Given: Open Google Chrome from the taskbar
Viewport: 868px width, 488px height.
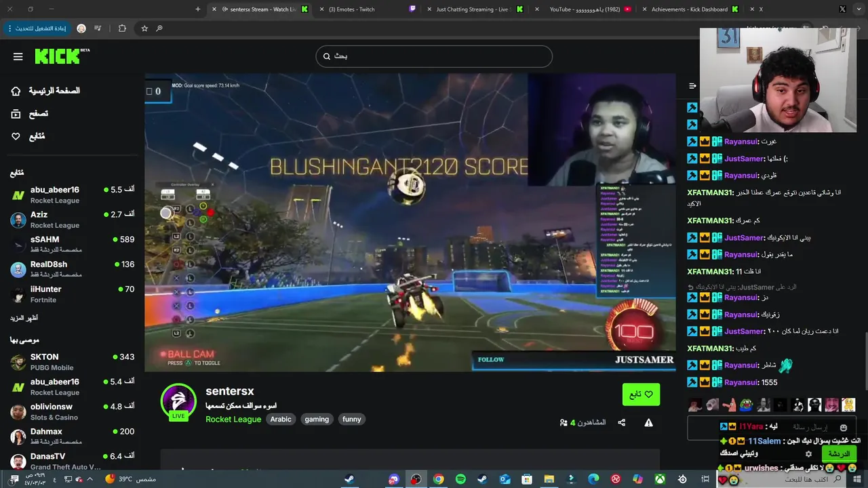Looking at the screenshot, I should (439, 479).
